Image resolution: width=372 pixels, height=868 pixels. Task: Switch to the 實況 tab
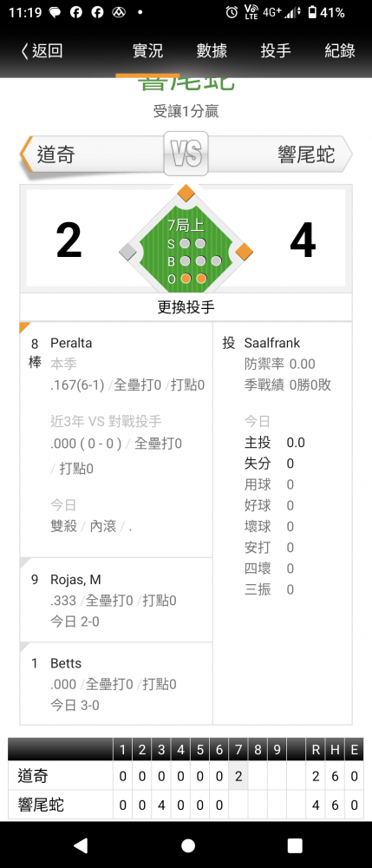click(x=147, y=51)
